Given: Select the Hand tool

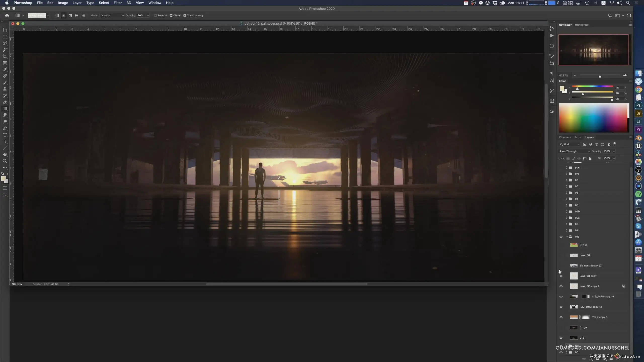Looking at the screenshot, I should coord(5,154).
